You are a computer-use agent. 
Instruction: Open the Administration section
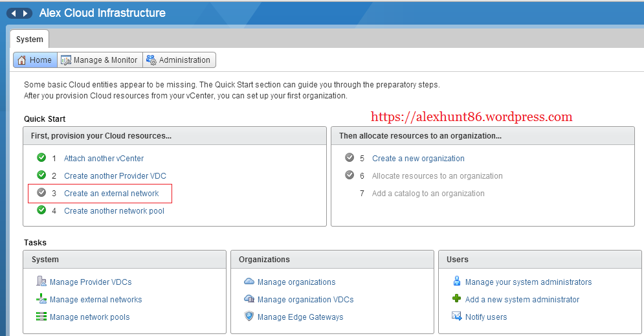(179, 60)
